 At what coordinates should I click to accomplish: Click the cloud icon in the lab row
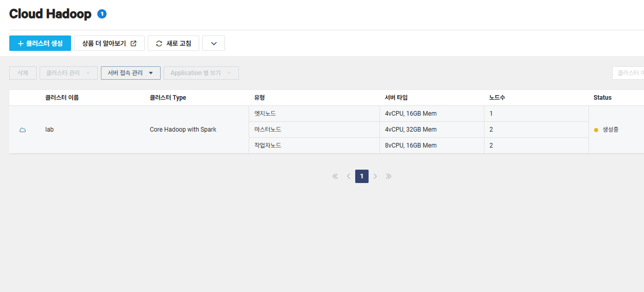click(x=23, y=130)
